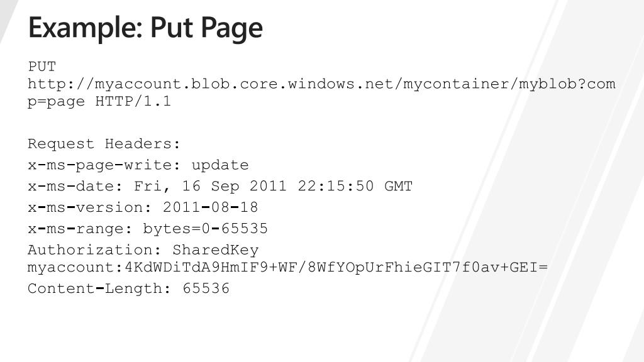Click the 'Example: Put Page' slide title
The image size is (644, 362).
(x=145, y=28)
